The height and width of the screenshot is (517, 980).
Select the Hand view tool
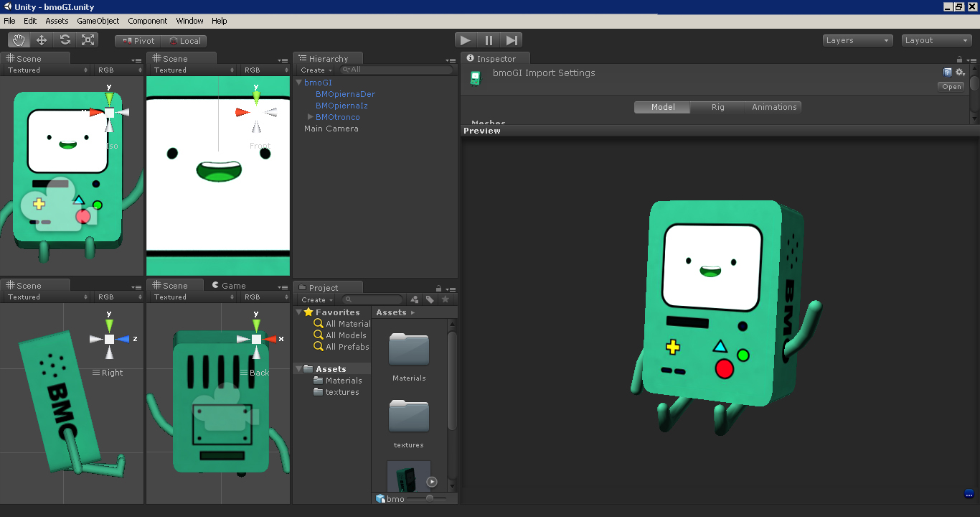(19, 40)
